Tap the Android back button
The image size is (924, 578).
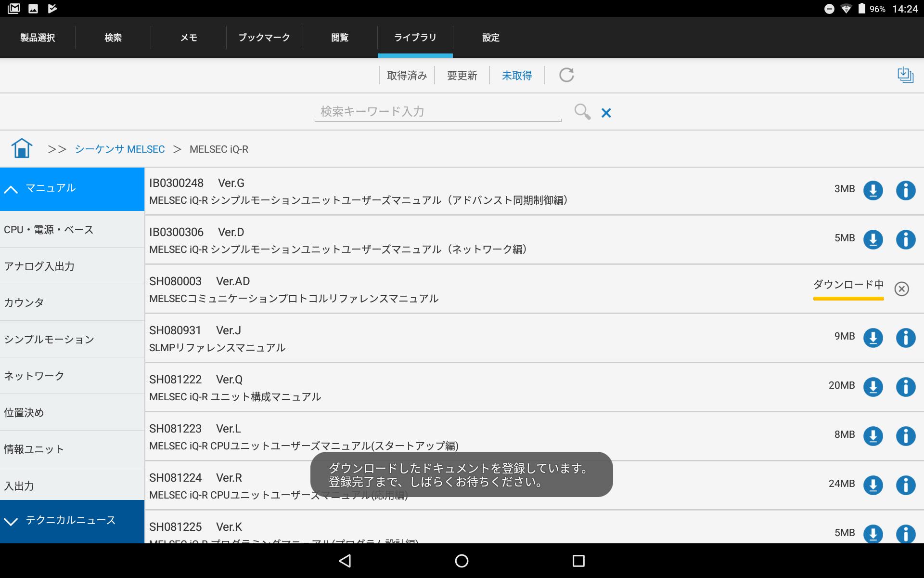pos(345,561)
